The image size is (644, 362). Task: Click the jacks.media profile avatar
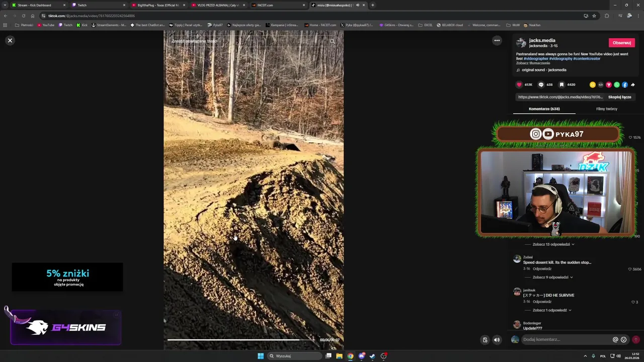click(x=521, y=43)
